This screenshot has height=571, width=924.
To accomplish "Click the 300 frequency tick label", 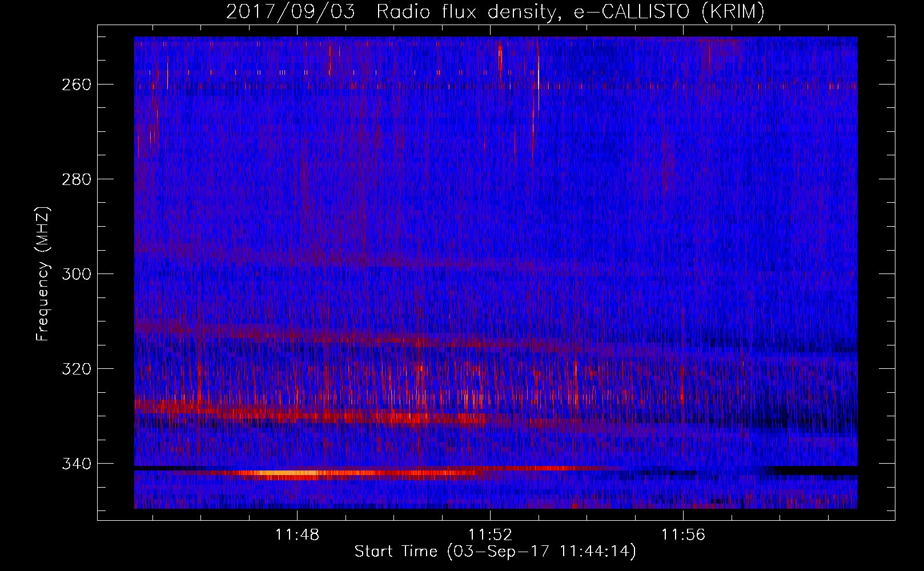I will [77, 274].
